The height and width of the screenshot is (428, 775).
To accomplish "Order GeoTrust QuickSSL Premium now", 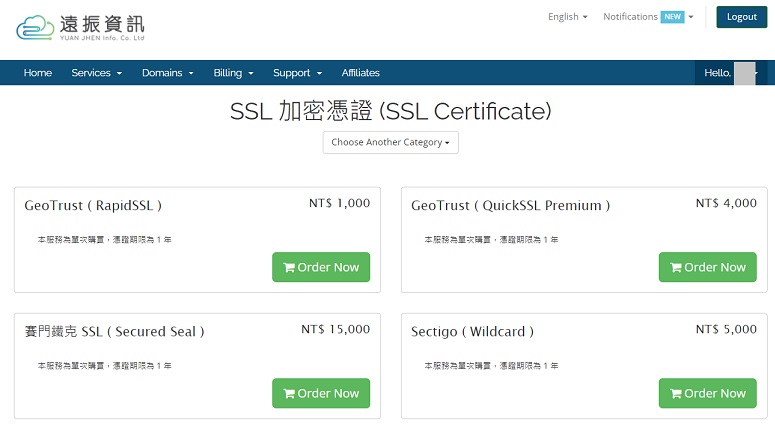I will (x=707, y=267).
